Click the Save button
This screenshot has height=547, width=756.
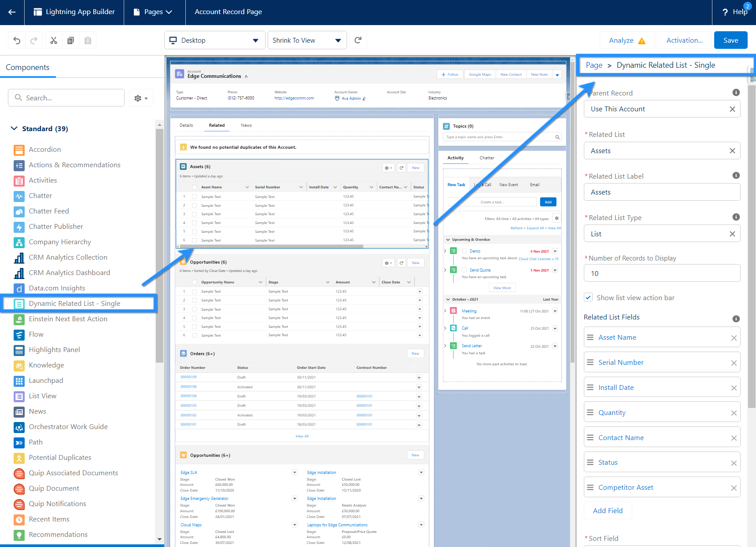click(730, 40)
